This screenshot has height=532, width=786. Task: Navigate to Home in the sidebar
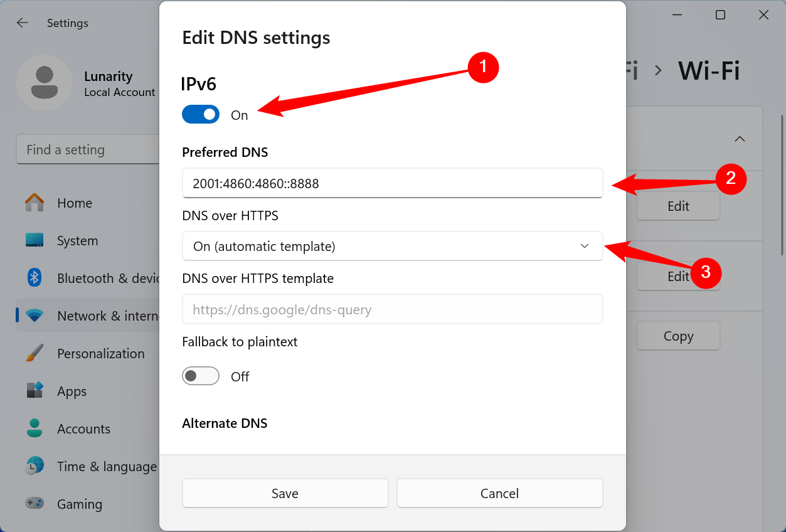point(74,203)
